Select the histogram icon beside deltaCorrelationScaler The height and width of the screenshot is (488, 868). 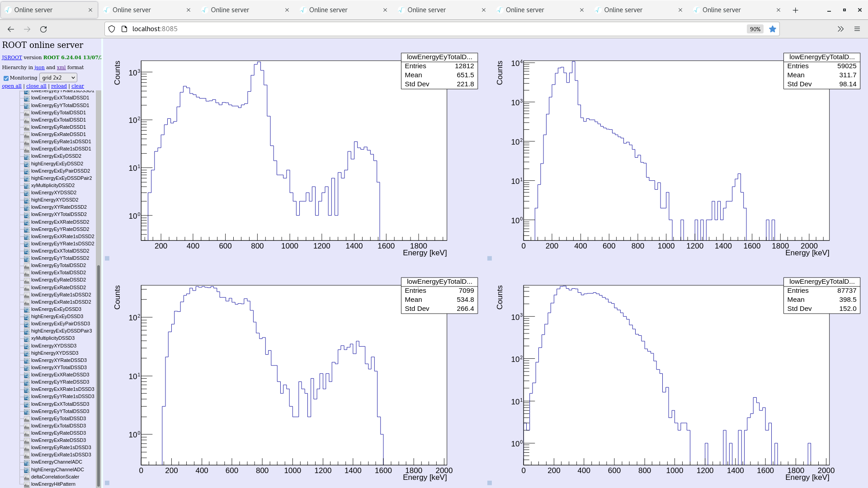[26, 477]
